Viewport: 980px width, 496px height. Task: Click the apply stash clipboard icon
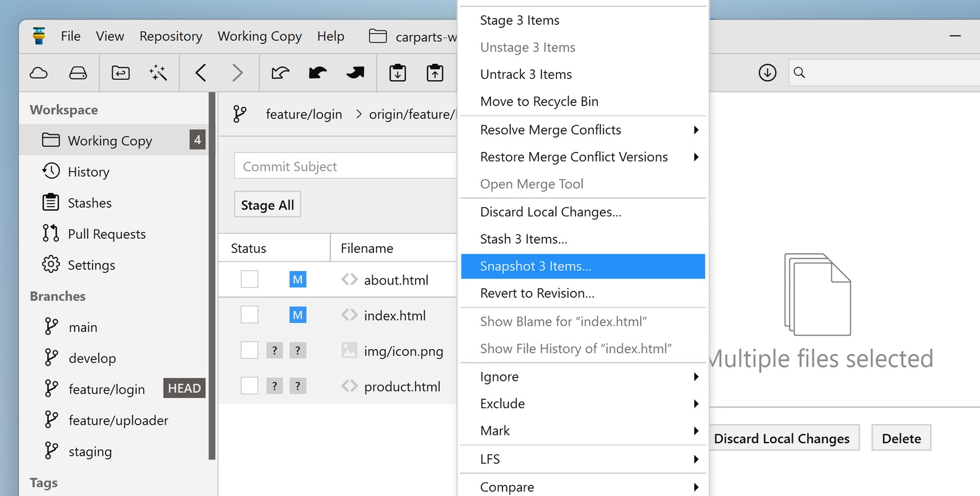click(x=435, y=73)
